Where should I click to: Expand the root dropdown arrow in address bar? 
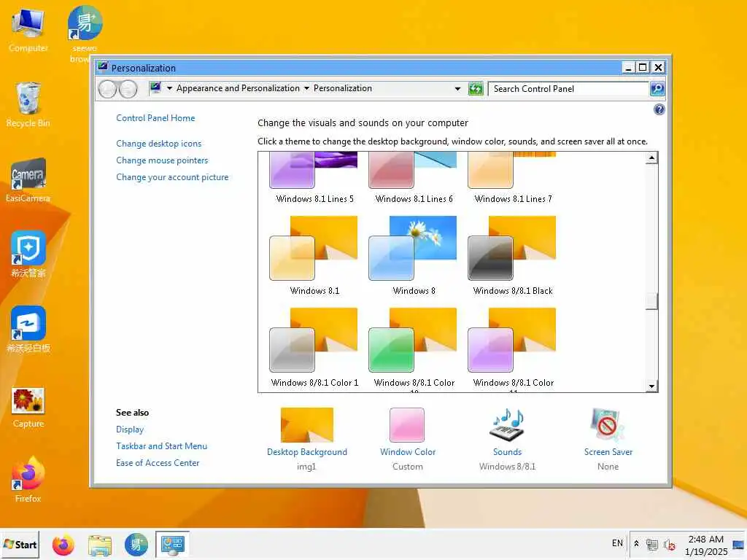click(x=169, y=88)
